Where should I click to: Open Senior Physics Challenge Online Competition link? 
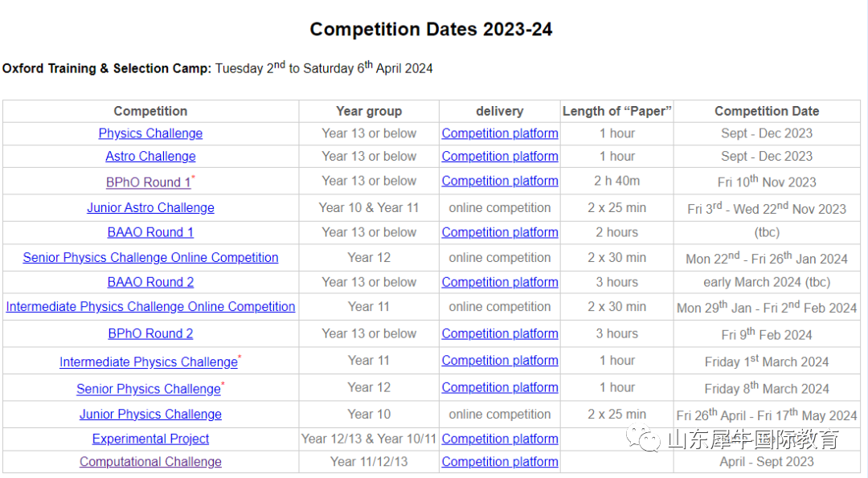[x=150, y=258]
